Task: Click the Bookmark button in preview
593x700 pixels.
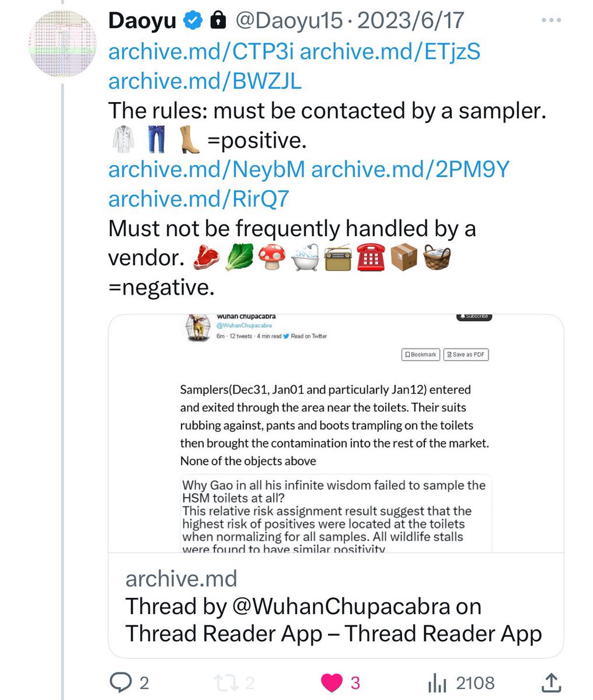Action: (x=420, y=355)
